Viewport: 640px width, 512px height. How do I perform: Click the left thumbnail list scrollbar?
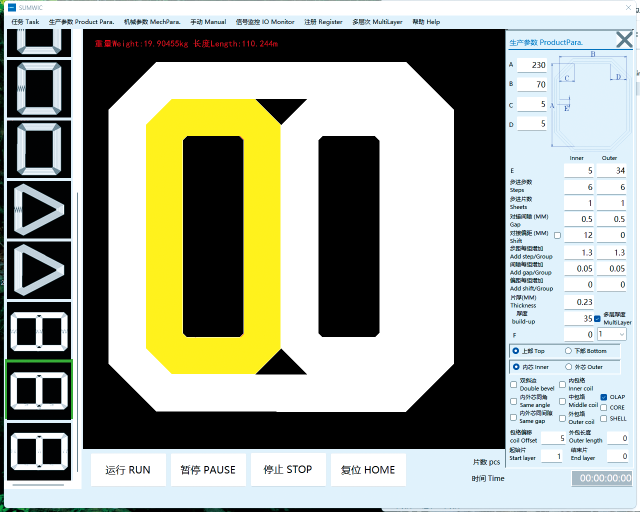click(x=76, y=250)
